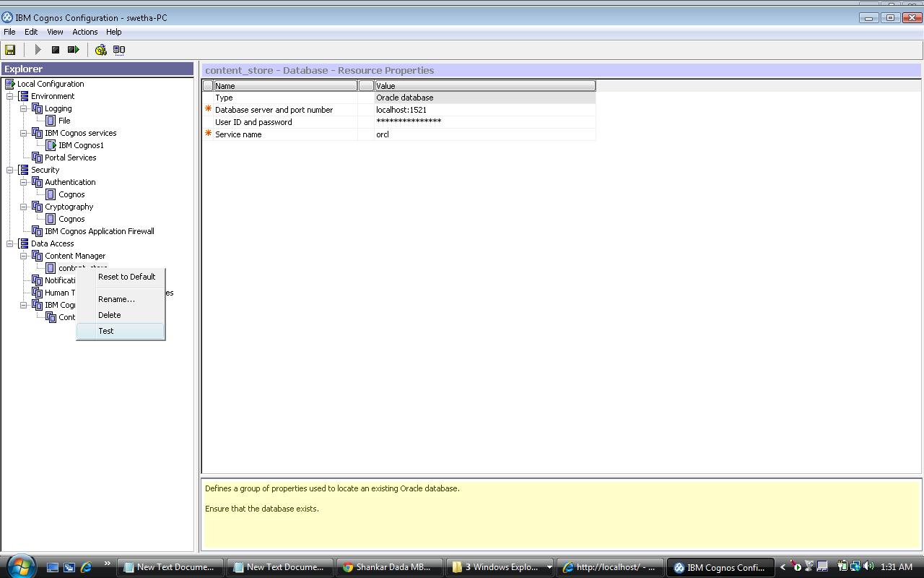Screen dimensions: 924x578
Task: Click the toolbar icon after the Test icon
Action: pos(119,50)
